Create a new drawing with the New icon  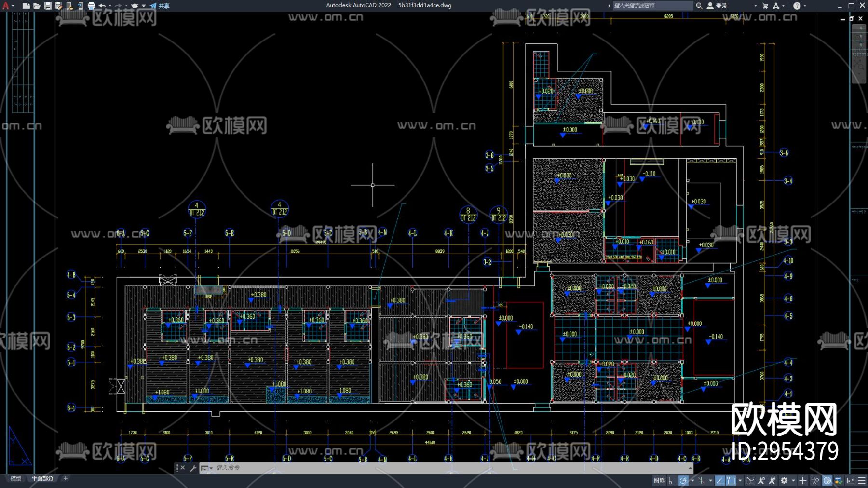coord(26,6)
